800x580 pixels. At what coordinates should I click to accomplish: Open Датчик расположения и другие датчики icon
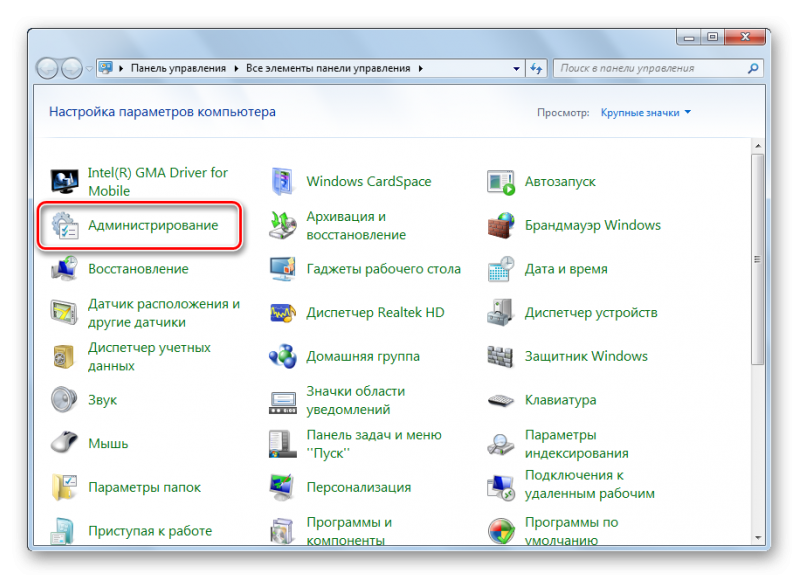point(64,313)
